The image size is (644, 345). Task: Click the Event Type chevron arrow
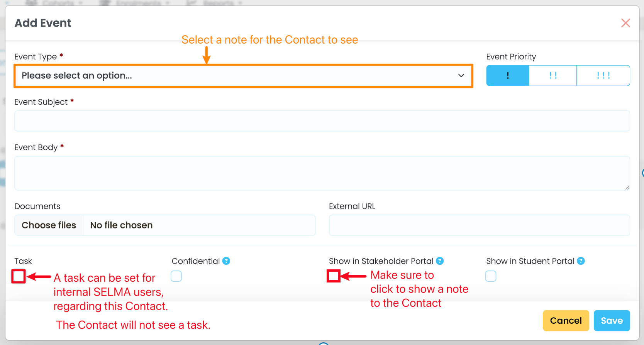pos(461,76)
